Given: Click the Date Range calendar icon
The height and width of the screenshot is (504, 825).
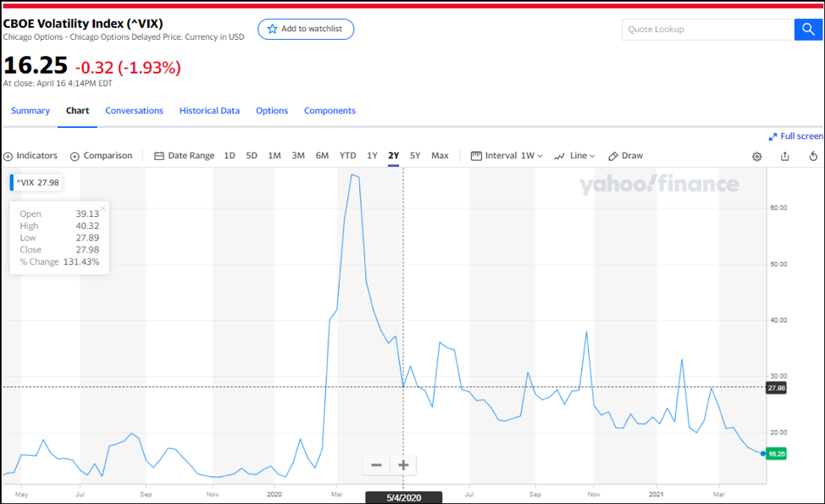Looking at the screenshot, I should point(159,156).
